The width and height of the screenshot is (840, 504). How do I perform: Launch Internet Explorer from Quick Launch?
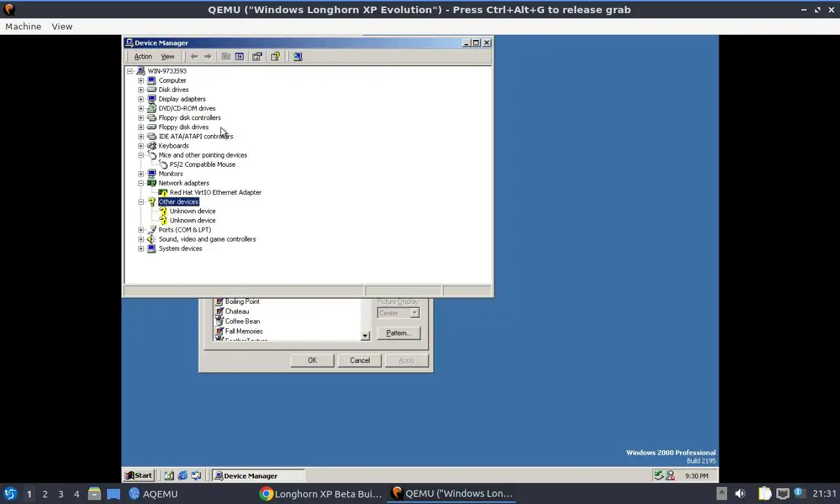pyautogui.click(x=183, y=476)
